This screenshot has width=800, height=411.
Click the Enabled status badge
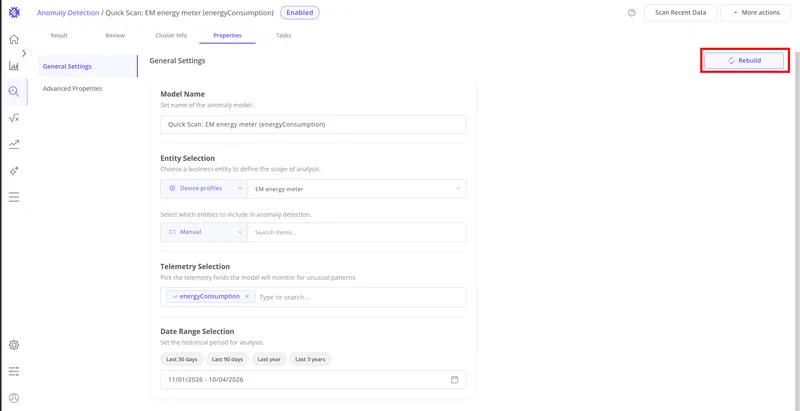300,13
